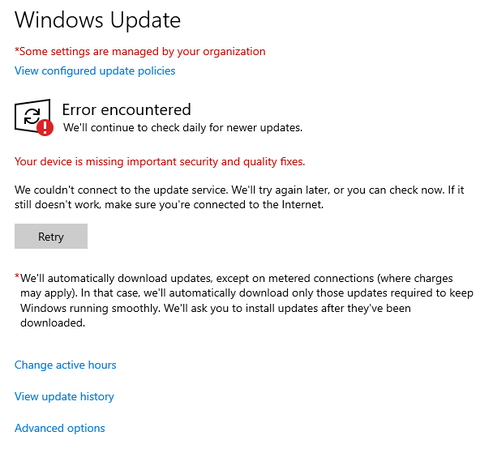This screenshot has height=457, width=480.
Task: Go to Advanced options
Action: pos(60,428)
